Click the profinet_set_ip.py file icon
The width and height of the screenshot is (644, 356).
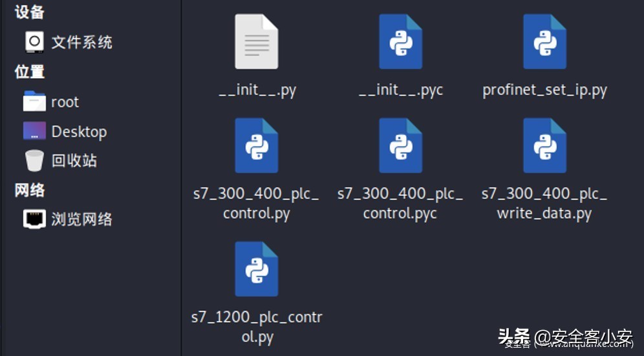point(544,41)
